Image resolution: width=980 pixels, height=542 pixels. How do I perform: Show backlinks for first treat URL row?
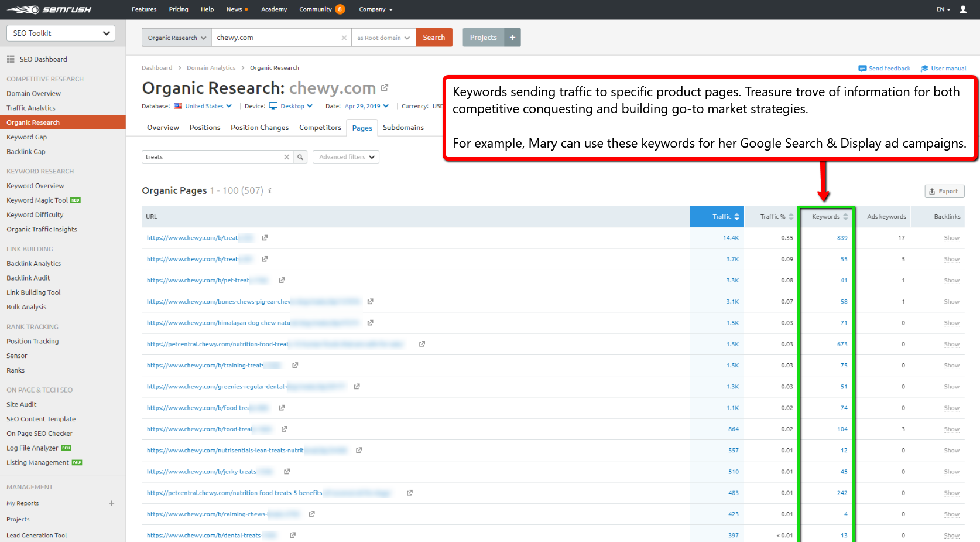point(951,238)
